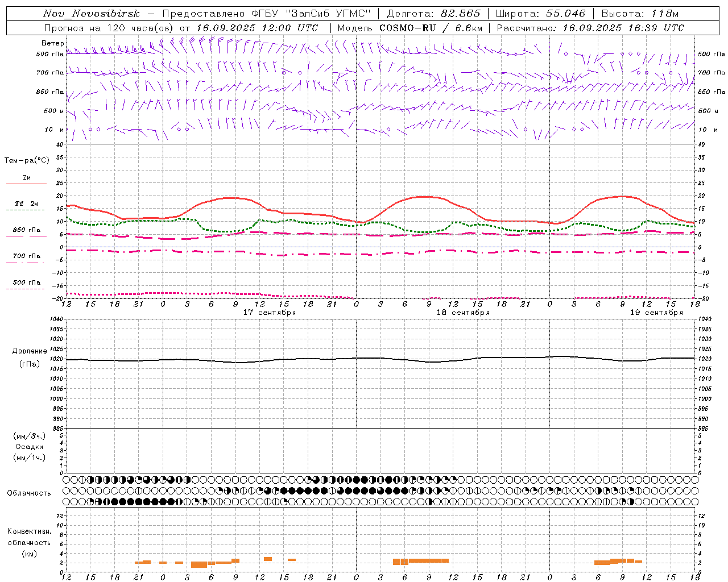Viewport: 728px width, 582px height.
Task: Click the '19 сентября' date label
Action: (656, 313)
